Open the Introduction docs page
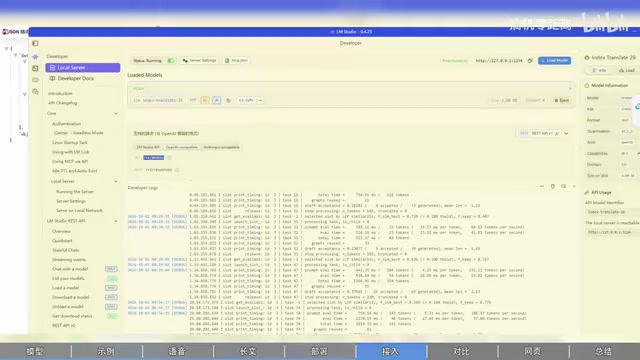The height and width of the screenshot is (360, 640). [60, 93]
